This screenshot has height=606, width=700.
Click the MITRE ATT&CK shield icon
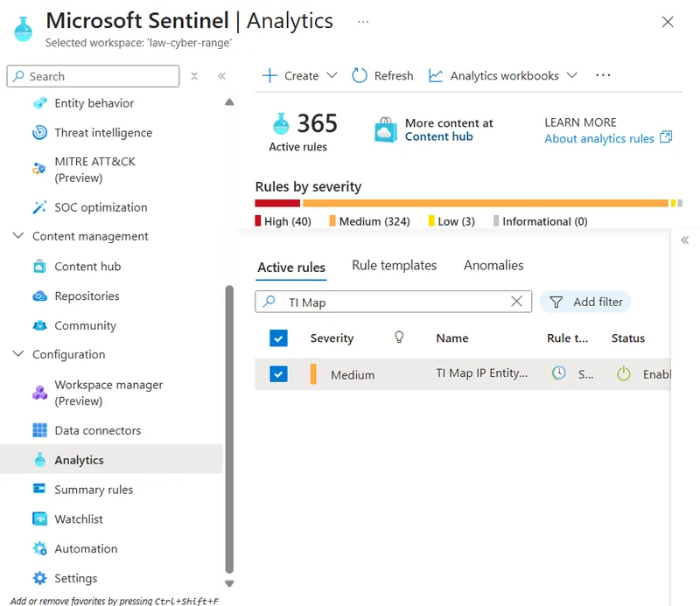point(38,169)
